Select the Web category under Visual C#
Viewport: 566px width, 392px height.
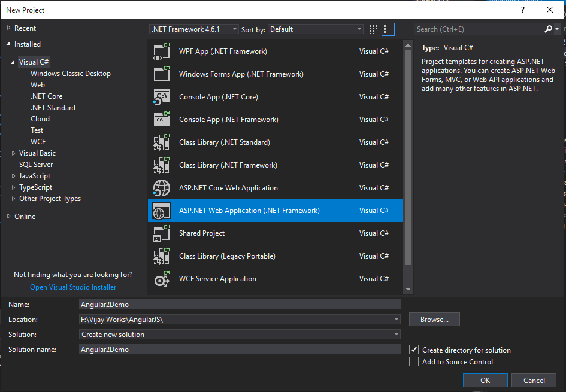click(38, 85)
